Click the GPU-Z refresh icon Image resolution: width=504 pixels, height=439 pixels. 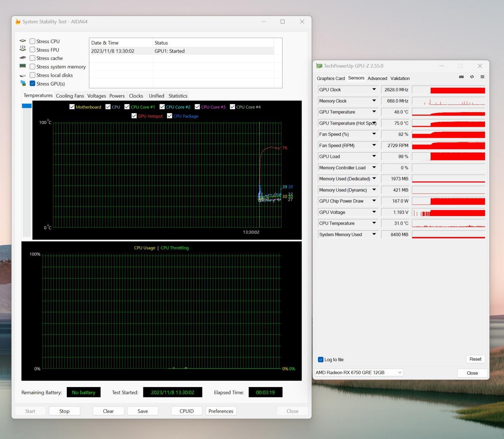click(x=472, y=77)
